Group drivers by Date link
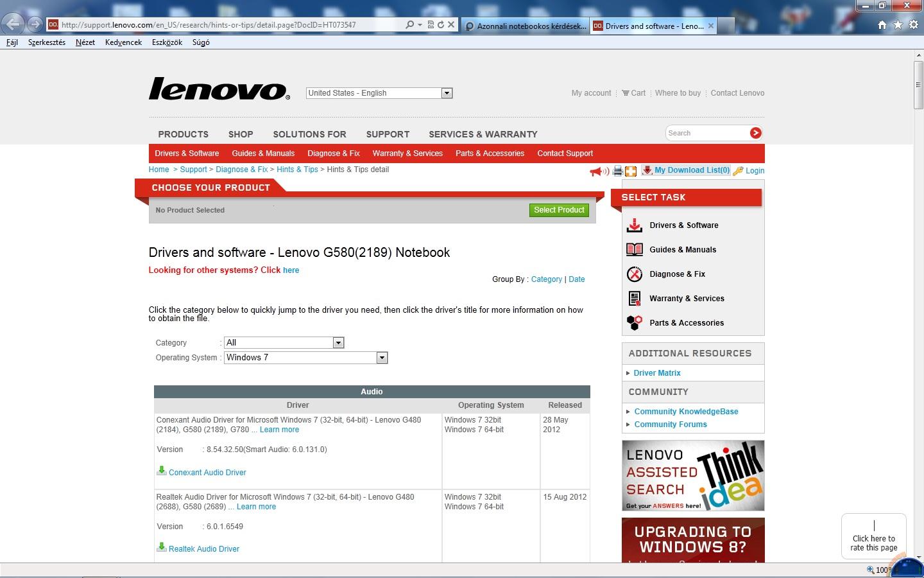The width and height of the screenshot is (924, 578). (x=576, y=279)
